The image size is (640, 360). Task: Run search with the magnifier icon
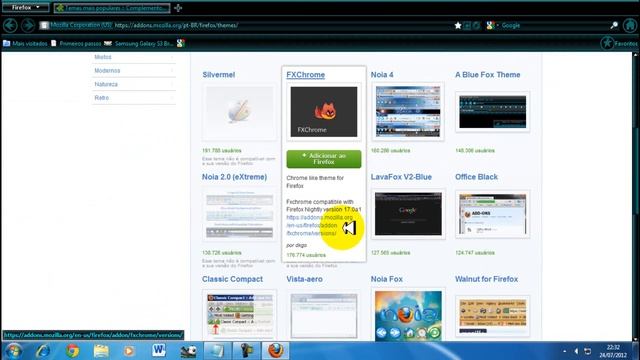(614, 25)
